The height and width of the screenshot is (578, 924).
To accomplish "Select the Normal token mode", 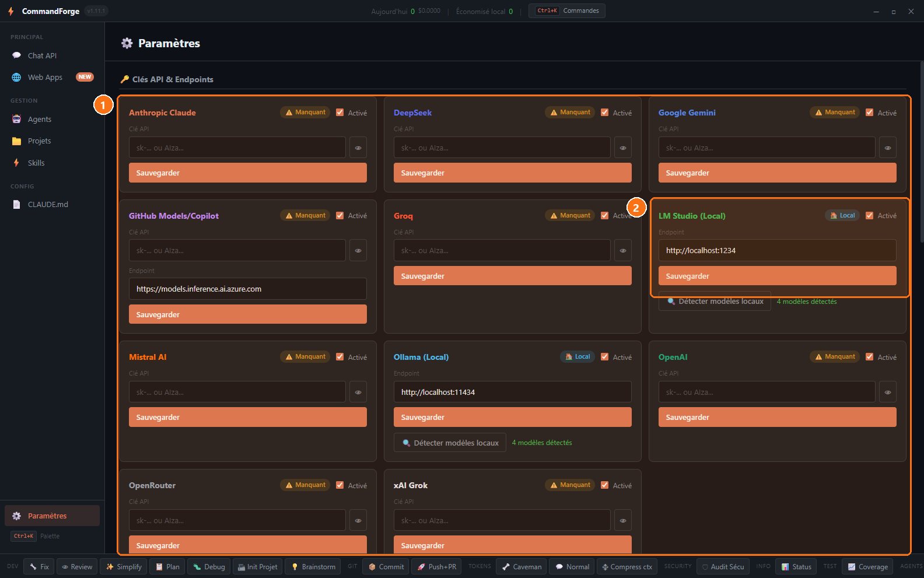I will (x=572, y=567).
